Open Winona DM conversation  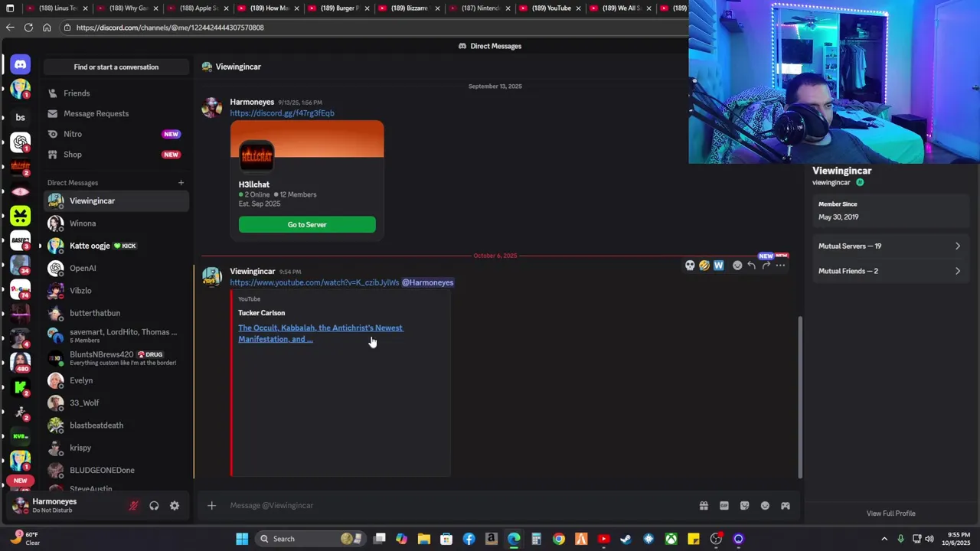click(116, 223)
